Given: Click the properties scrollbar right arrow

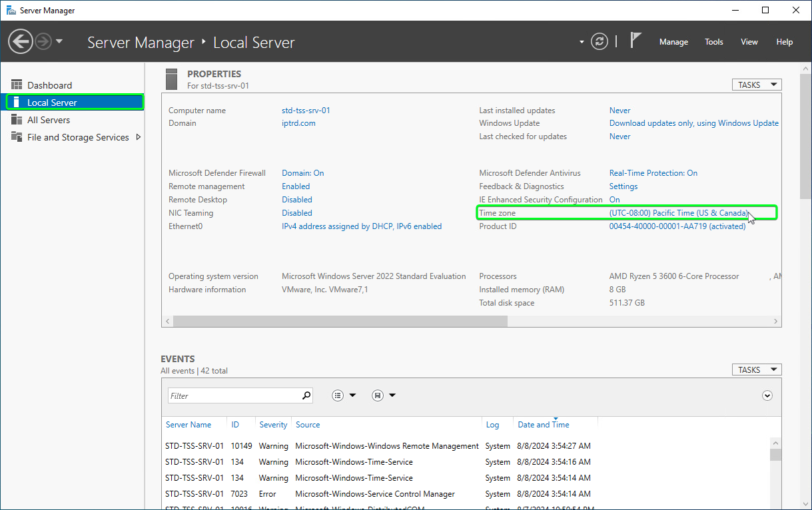Looking at the screenshot, I should pos(776,321).
